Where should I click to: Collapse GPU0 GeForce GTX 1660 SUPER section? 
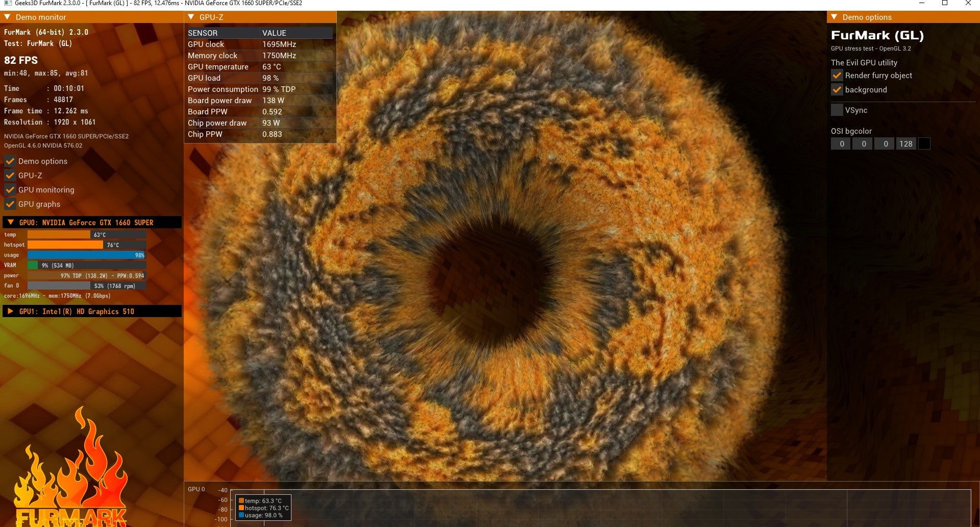pyautogui.click(x=11, y=222)
